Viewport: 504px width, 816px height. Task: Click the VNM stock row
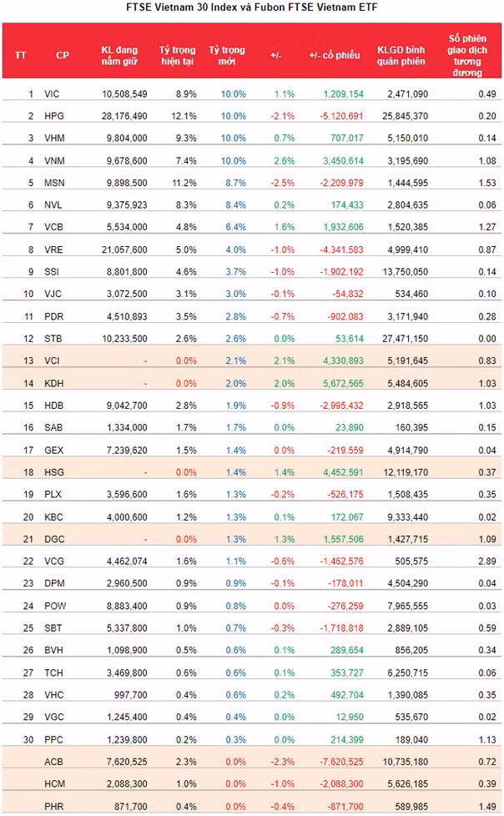252,161
